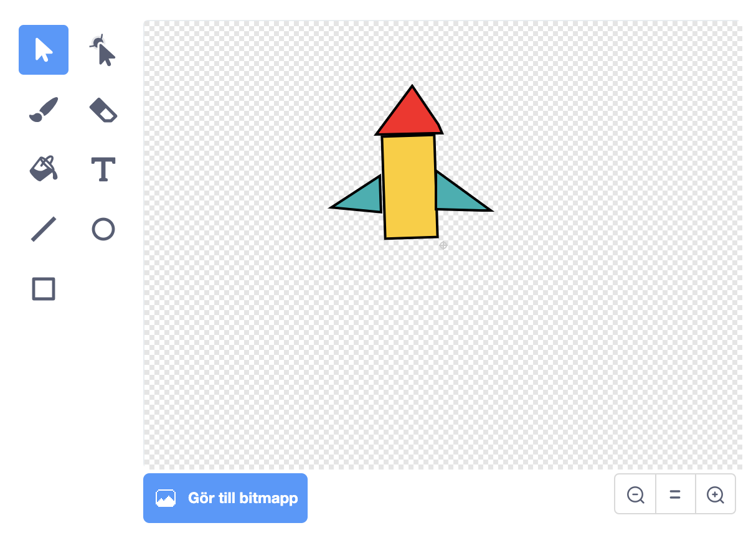Activate the Eraser tool
The height and width of the screenshot is (533, 756).
[x=103, y=110]
